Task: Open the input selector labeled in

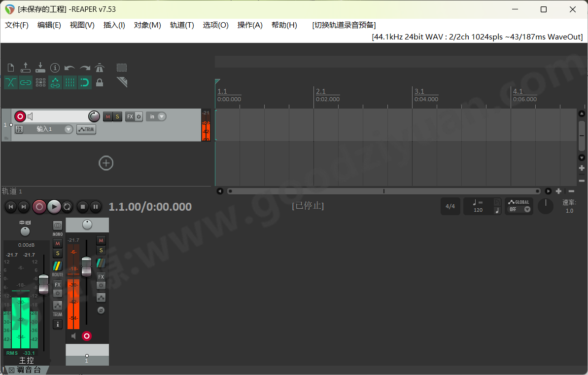Action: [x=156, y=116]
